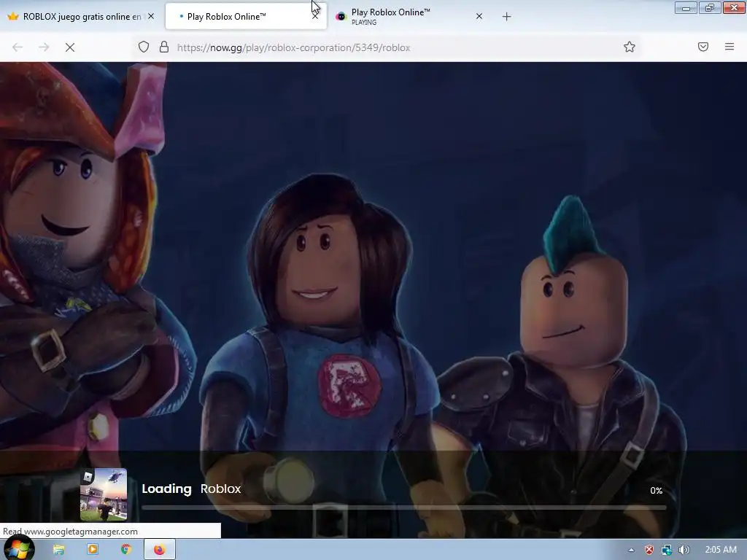
Task: Open tracking protection shield icon
Action: pyautogui.click(x=144, y=47)
